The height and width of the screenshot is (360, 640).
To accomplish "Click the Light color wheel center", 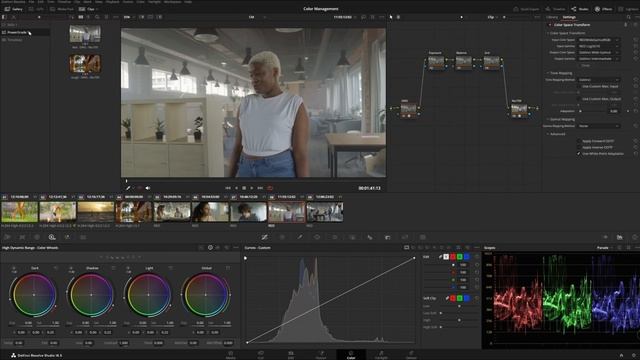I will pos(148,295).
